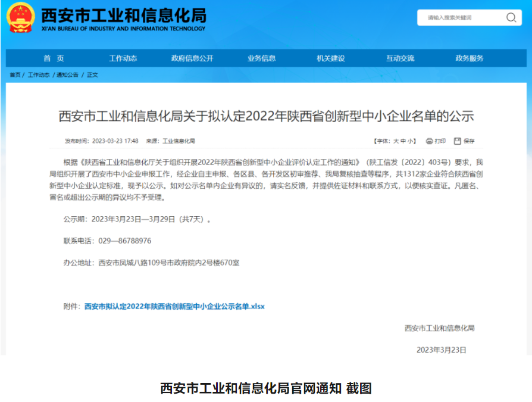532x402 pixels.
Task: Download the 公示名单.xlsx attachment
Action: pyautogui.click(x=174, y=306)
